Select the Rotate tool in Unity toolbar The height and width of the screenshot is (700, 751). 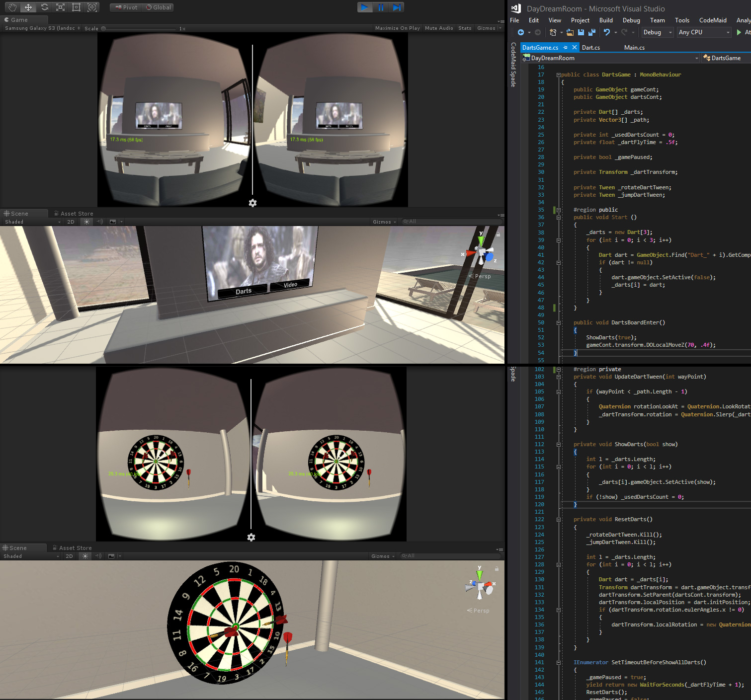point(44,7)
